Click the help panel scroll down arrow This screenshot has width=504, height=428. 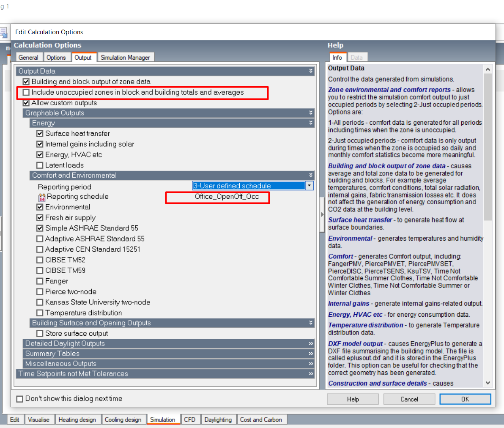click(488, 383)
